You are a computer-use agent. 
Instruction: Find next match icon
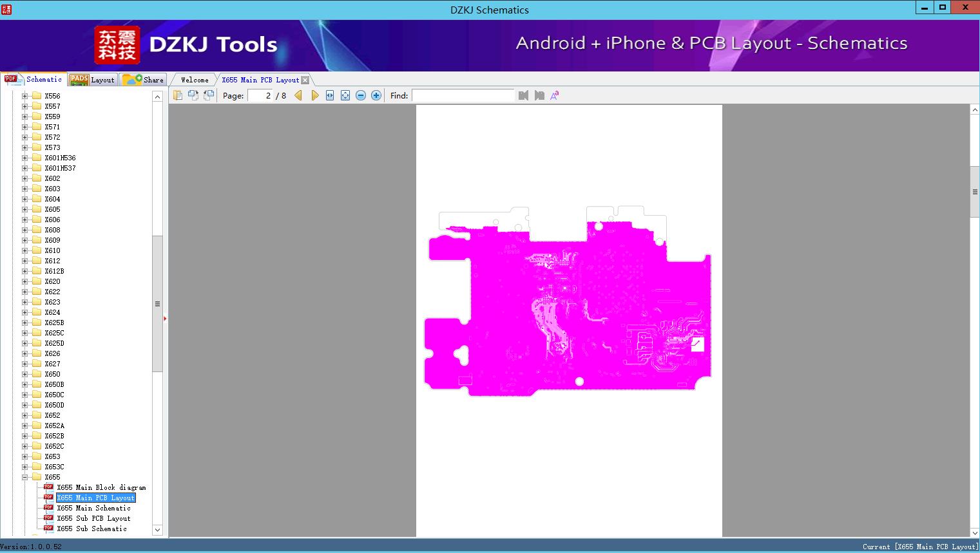tap(539, 95)
